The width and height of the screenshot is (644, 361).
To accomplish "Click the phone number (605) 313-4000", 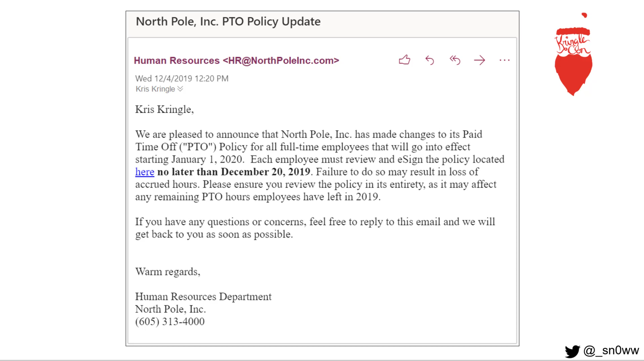I will [170, 322].
